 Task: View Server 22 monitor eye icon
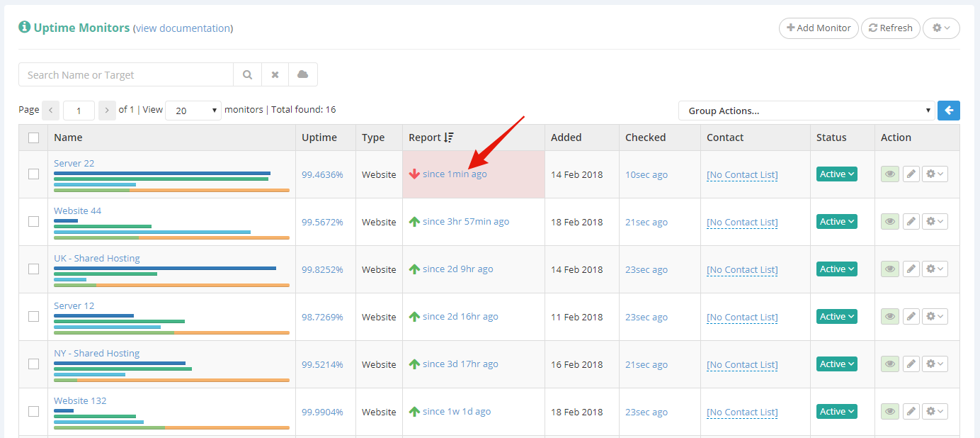[891, 174]
